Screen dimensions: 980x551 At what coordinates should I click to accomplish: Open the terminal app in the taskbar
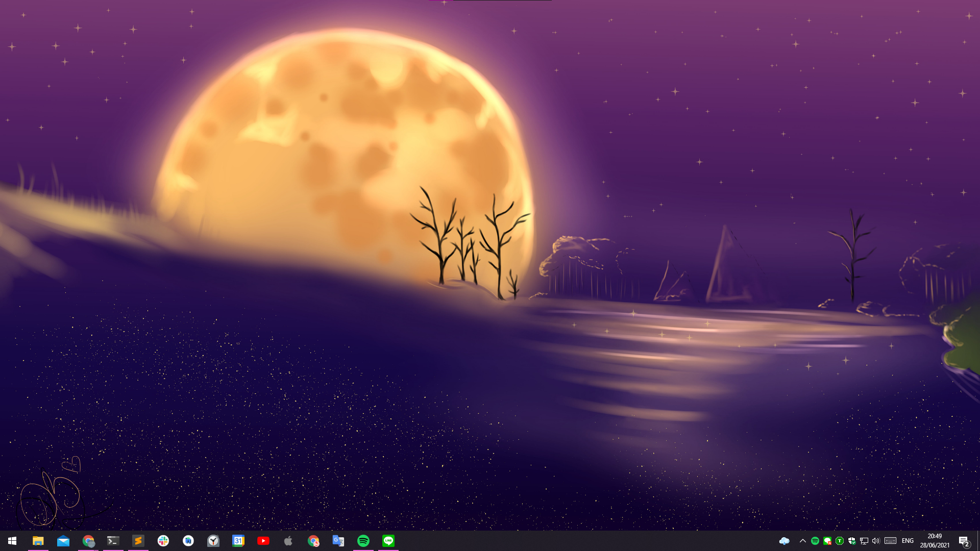point(113,541)
